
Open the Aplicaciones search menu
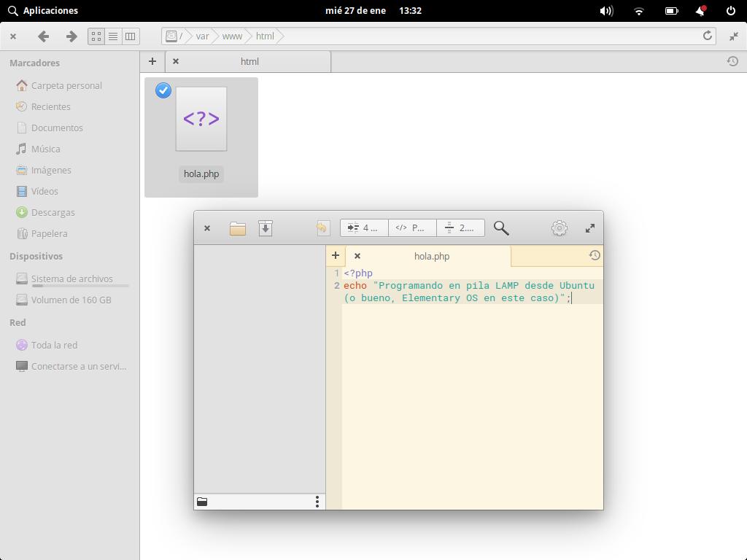coord(43,10)
